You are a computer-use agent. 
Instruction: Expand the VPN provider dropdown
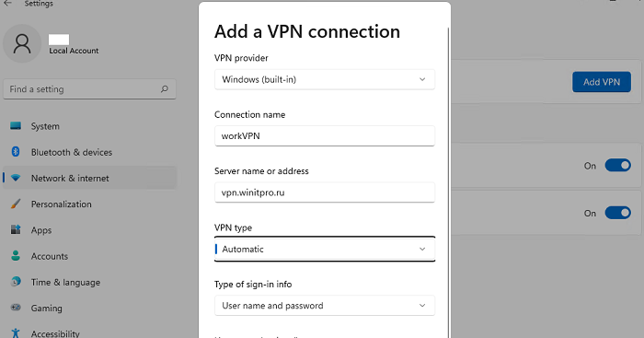[x=325, y=79]
